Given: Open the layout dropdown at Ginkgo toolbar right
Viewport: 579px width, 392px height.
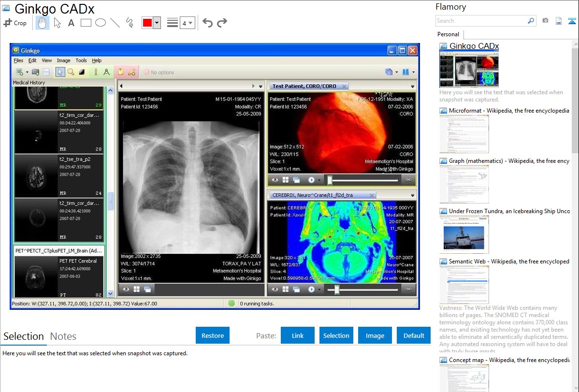Looking at the screenshot, I should tap(414, 73).
